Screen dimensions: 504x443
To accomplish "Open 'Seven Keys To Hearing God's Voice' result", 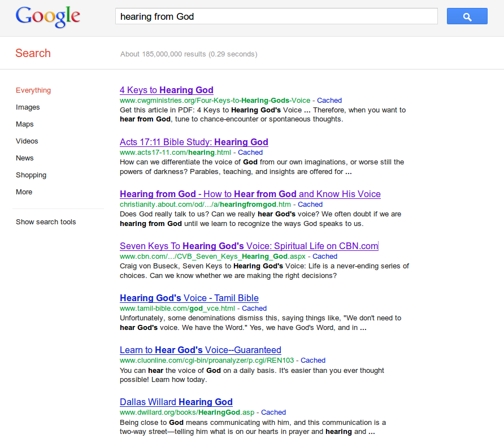I will pos(249,246).
